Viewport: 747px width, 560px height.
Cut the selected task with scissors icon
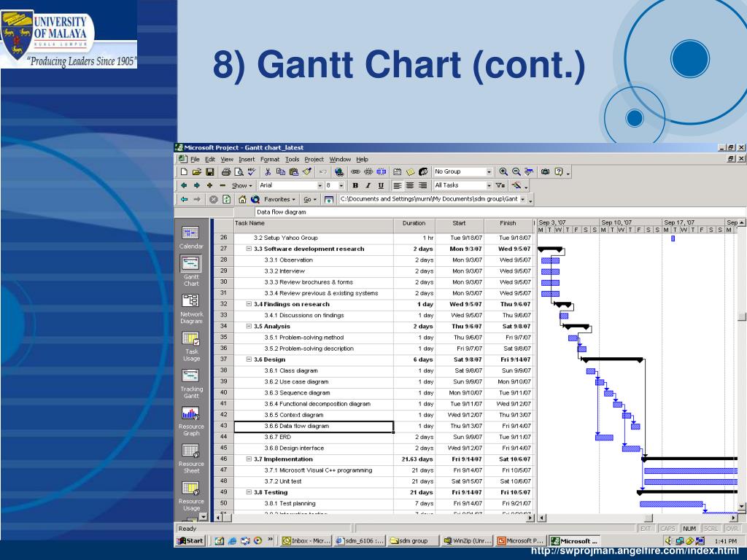click(268, 172)
